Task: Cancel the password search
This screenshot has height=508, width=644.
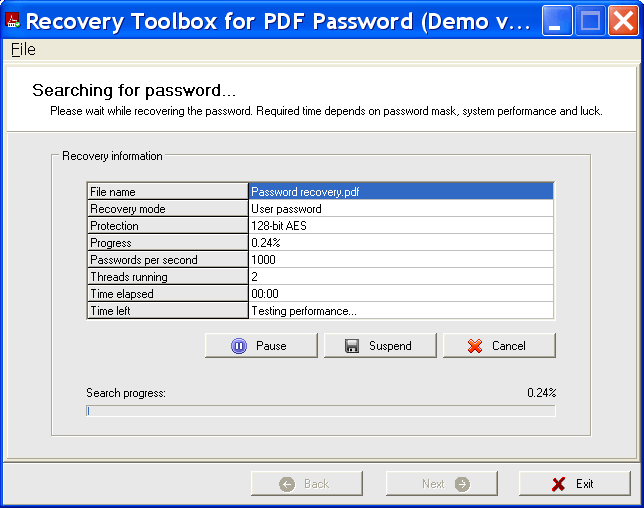Action: 499,345
